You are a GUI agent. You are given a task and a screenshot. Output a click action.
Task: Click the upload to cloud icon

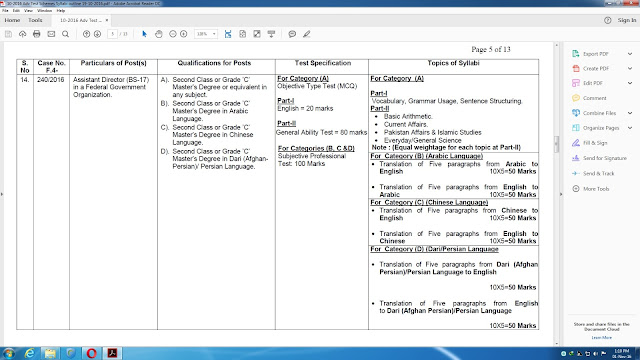(x=22, y=34)
